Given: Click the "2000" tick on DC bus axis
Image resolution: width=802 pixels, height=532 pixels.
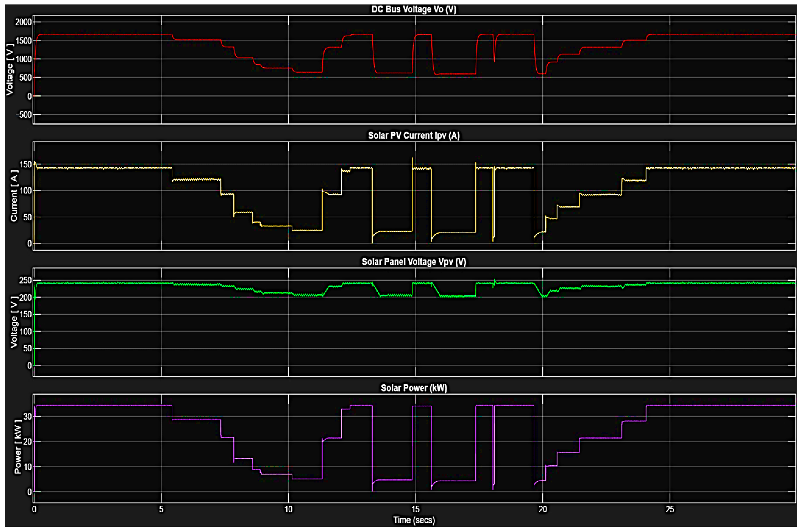Looking at the screenshot, I should coord(23,22).
